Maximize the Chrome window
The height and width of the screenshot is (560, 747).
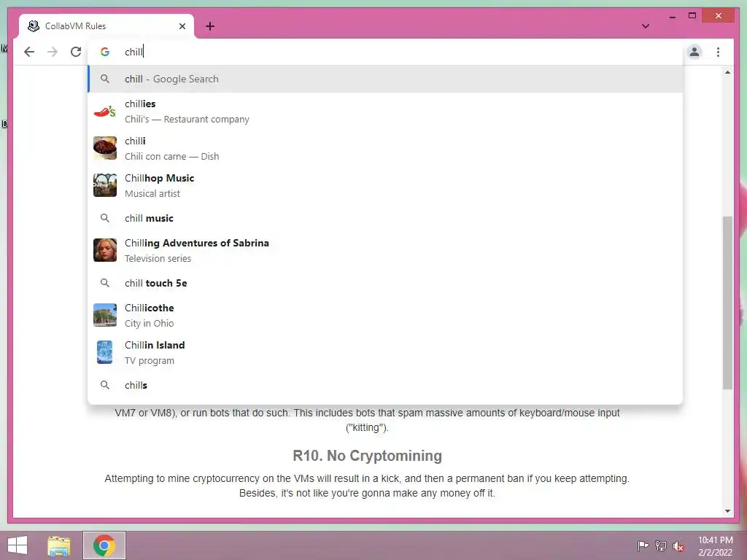click(x=692, y=16)
